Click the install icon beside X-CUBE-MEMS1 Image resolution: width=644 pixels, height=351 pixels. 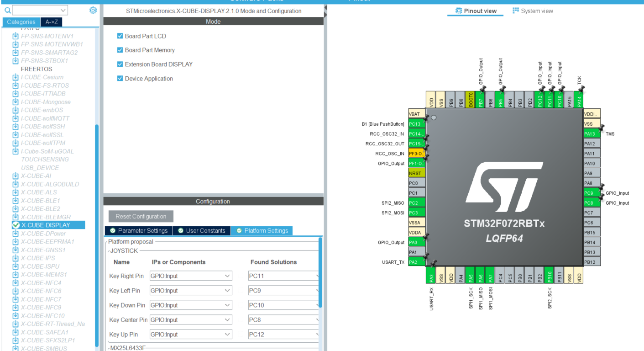[15, 274]
